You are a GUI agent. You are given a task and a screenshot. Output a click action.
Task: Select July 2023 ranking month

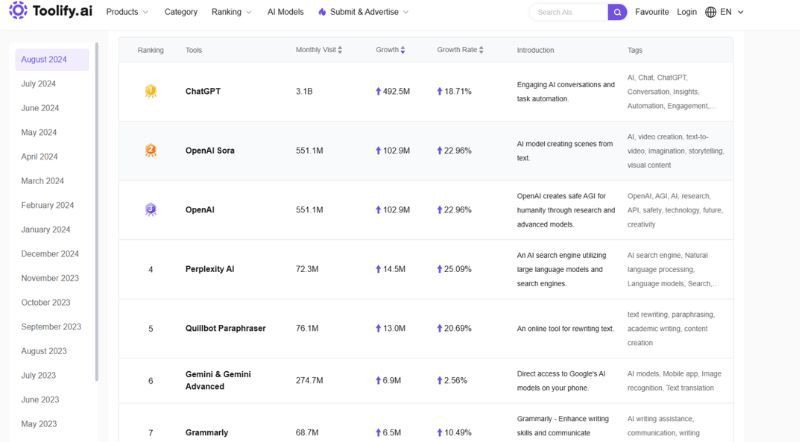click(38, 375)
